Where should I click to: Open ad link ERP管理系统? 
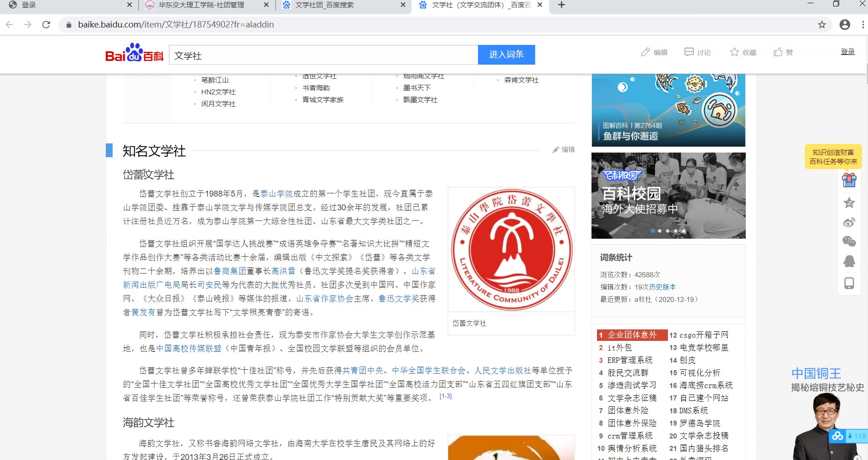click(630, 360)
